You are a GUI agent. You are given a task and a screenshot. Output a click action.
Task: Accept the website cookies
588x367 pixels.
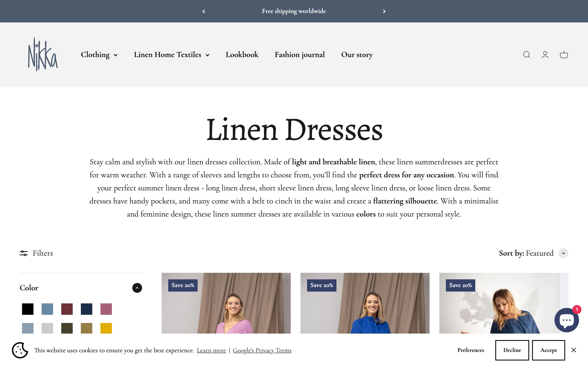[x=548, y=350]
